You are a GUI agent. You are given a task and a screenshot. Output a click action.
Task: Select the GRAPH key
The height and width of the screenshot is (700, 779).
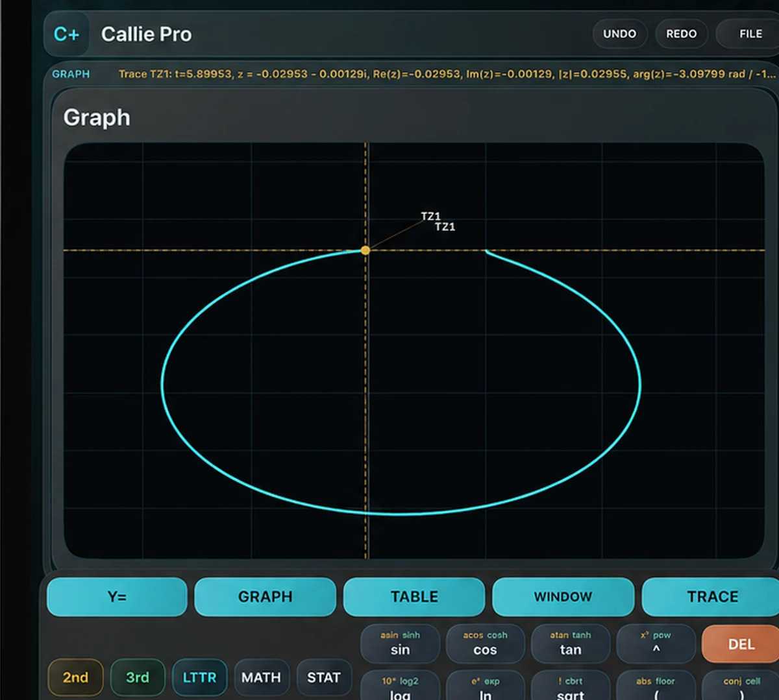click(265, 597)
